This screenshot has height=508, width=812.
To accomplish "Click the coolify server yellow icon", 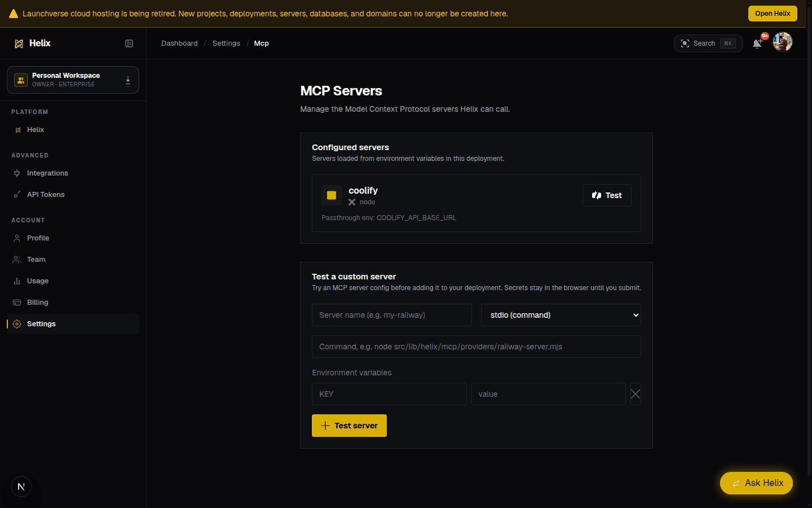I will tap(332, 195).
